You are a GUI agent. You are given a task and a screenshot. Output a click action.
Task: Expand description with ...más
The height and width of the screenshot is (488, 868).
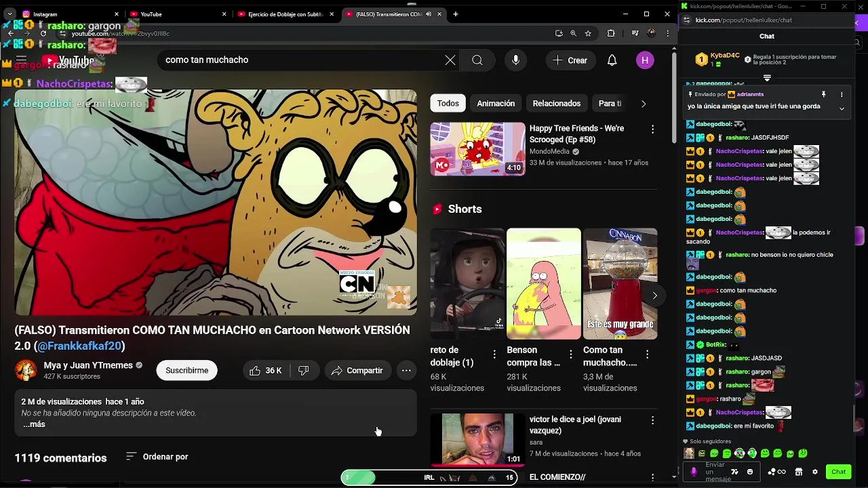pos(34,424)
